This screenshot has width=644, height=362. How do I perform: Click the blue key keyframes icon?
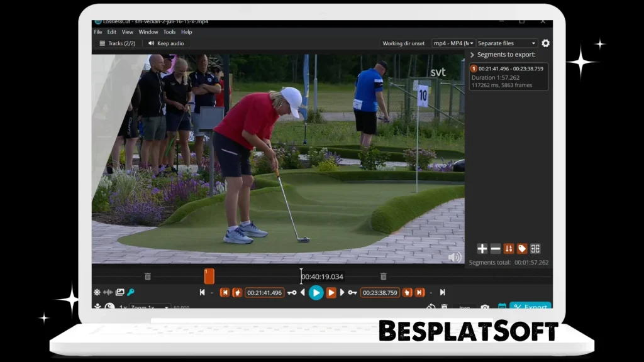click(x=131, y=292)
